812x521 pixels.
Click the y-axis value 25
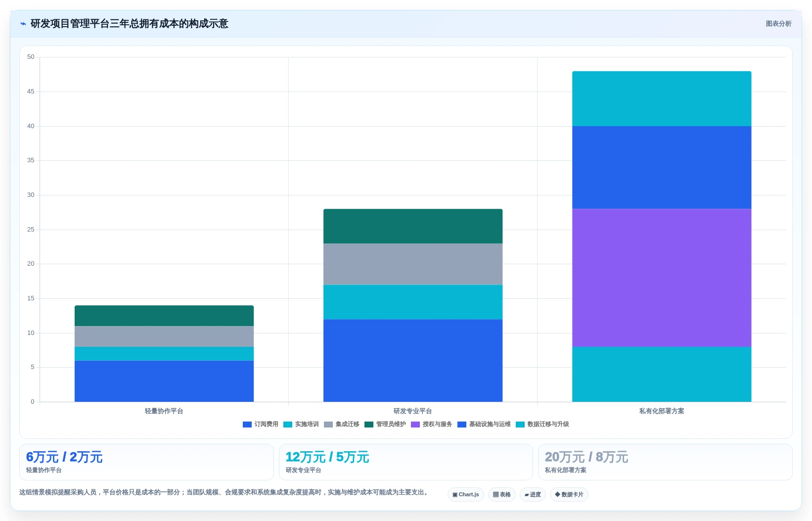click(31, 230)
